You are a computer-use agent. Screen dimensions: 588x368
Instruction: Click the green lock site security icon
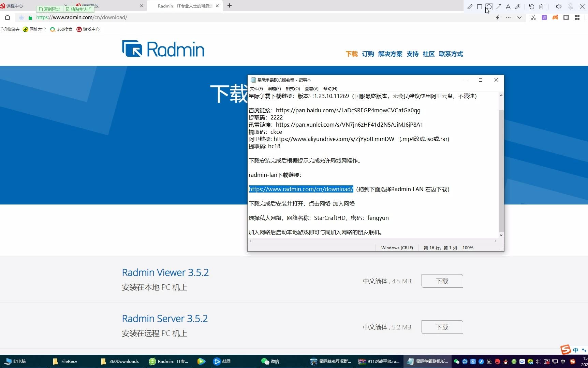tap(30, 17)
